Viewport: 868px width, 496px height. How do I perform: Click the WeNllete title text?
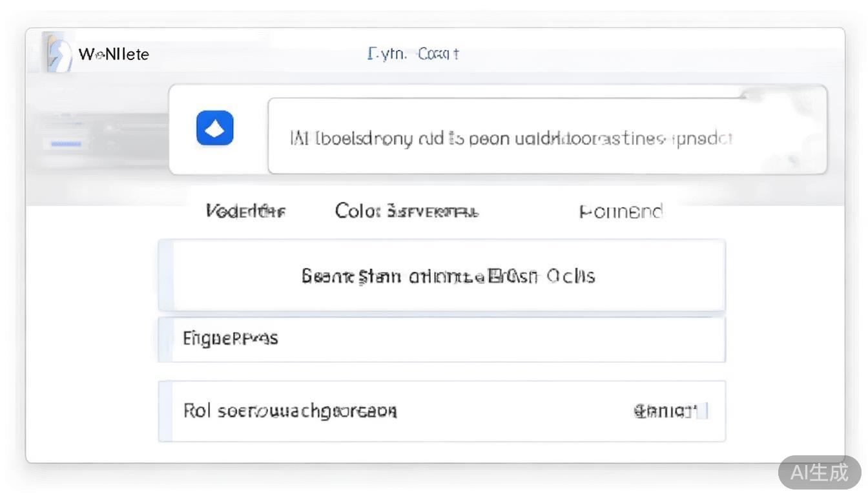pos(114,54)
